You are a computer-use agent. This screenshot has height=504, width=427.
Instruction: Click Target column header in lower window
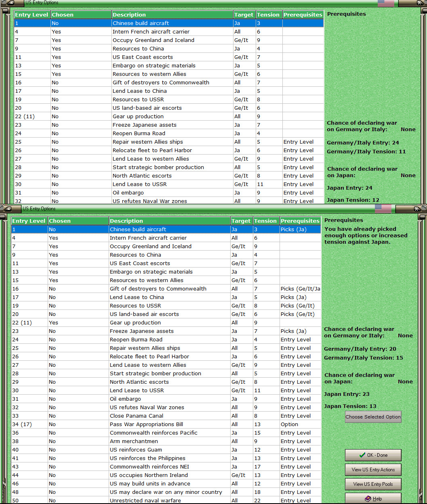[x=241, y=221]
